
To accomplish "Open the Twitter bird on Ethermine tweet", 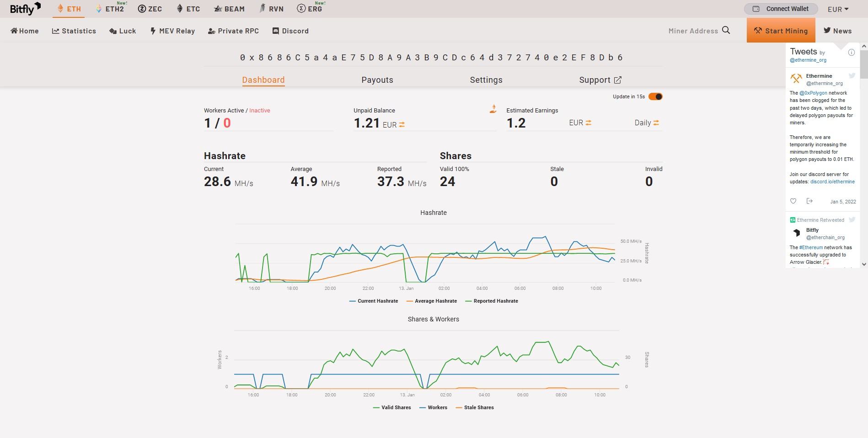I will [852, 75].
